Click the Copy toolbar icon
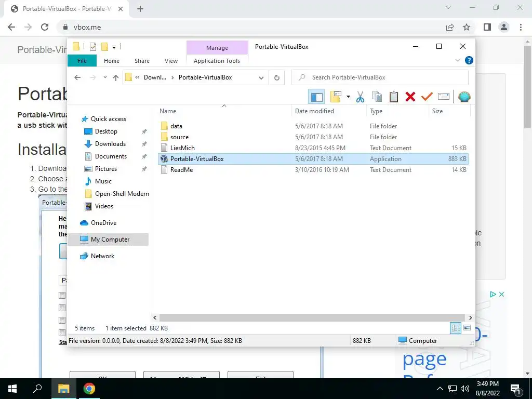532x399 pixels. [x=377, y=97]
